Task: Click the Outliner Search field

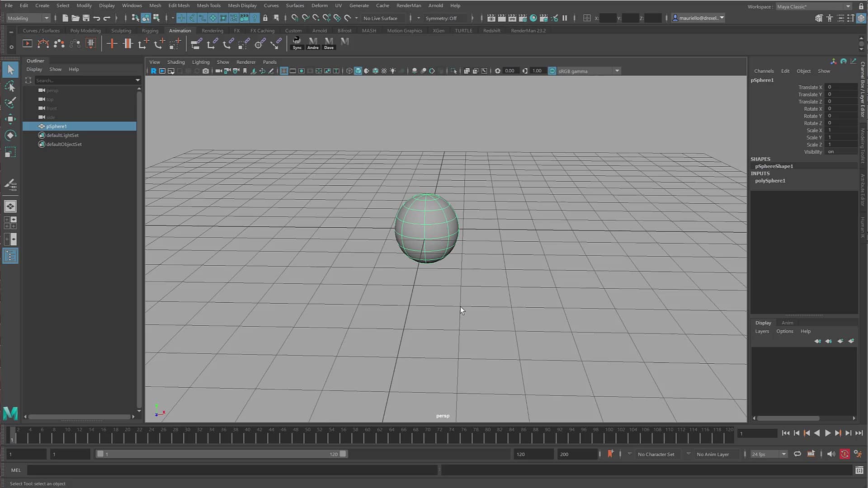Action: click(84, 80)
